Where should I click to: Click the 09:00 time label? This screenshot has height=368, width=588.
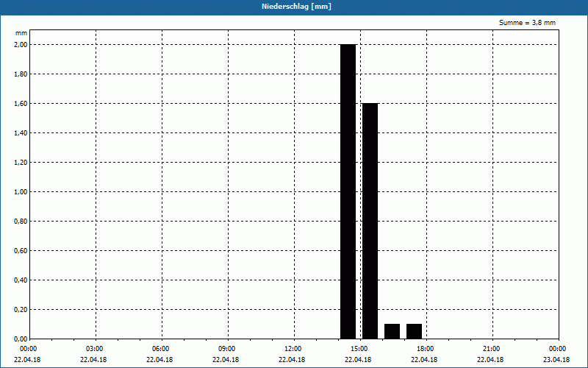pos(226,349)
